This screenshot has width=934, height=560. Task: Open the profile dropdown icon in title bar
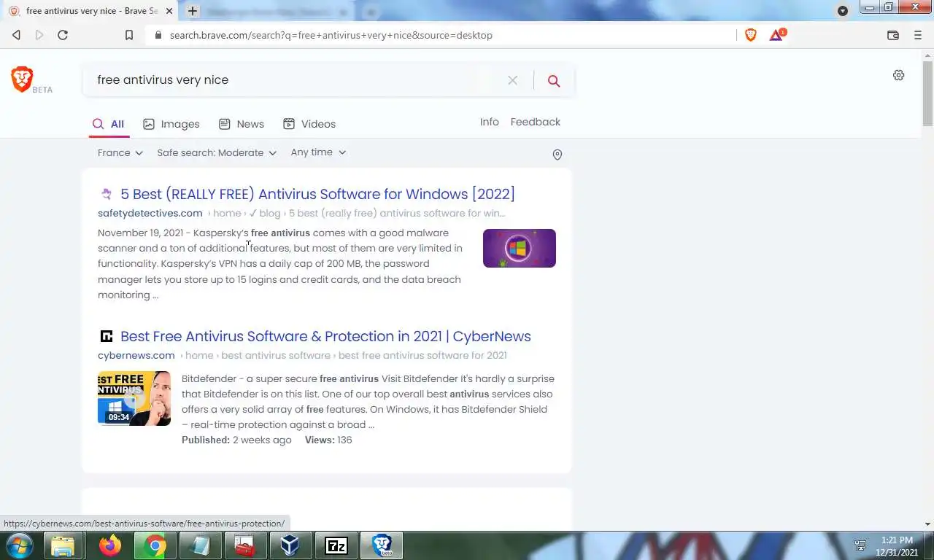point(843,11)
